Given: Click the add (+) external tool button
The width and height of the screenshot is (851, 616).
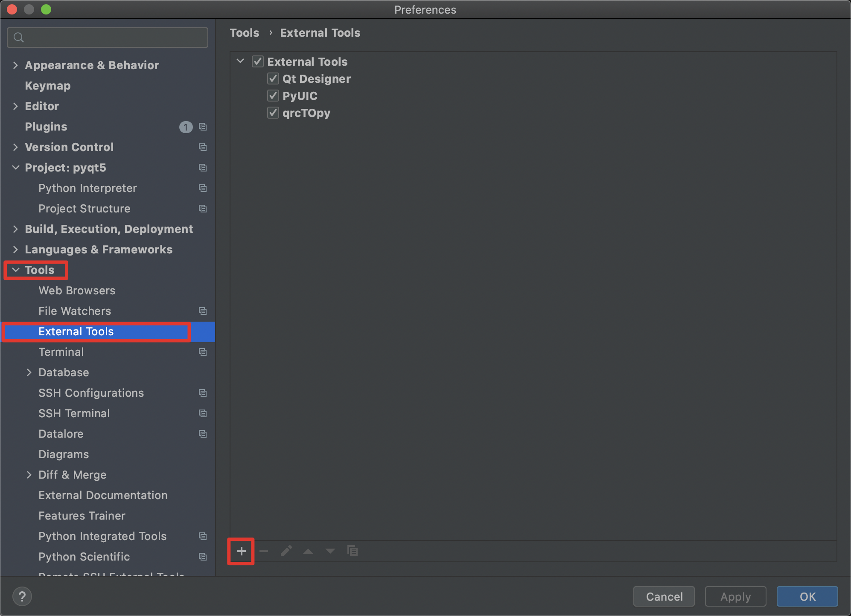Looking at the screenshot, I should (241, 551).
